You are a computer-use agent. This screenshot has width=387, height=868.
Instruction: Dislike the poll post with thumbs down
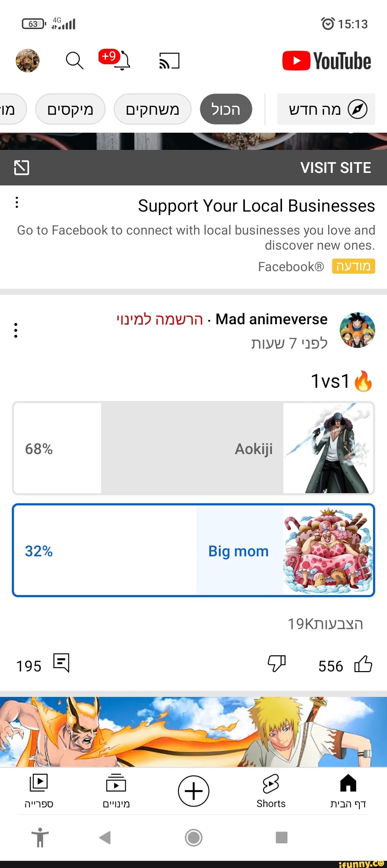(277, 663)
